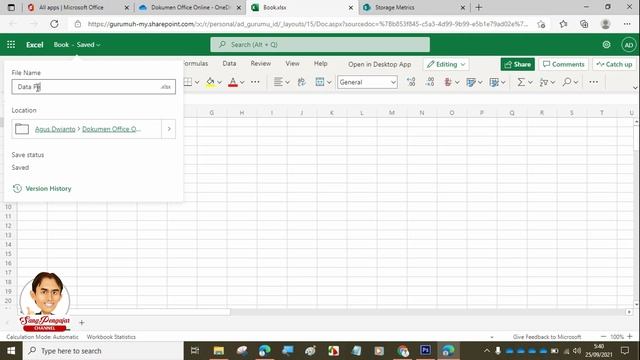Image resolution: width=640 pixels, height=360 pixels.
Task: Click the Catch up button
Action: pyautogui.click(x=614, y=64)
